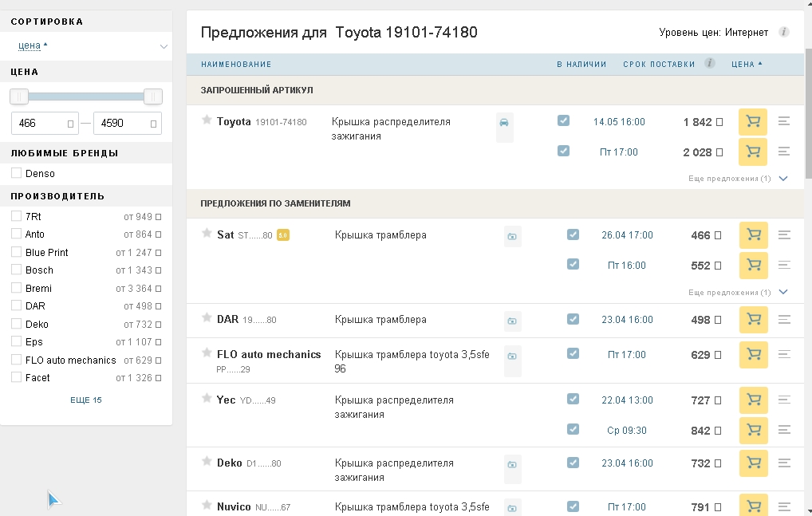Check the Denso favorite brand checkbox
Image resolution: width=812 pixels, height=516 pixels.
point(17,173)
